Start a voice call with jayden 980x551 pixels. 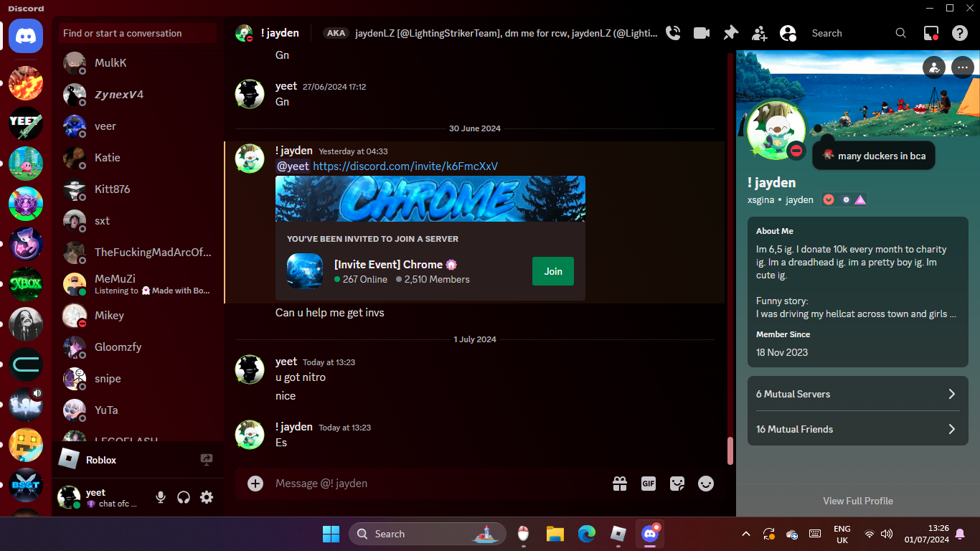point(673,33)
